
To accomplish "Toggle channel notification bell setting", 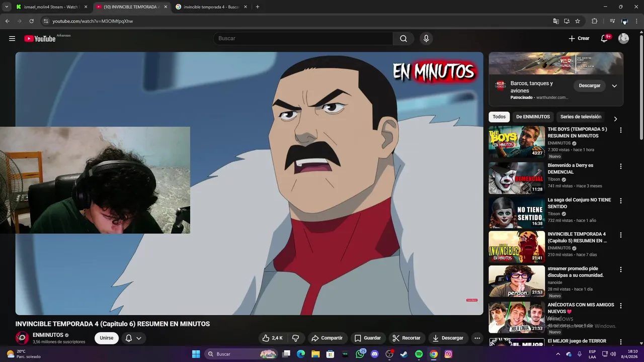I will [133, 338].
